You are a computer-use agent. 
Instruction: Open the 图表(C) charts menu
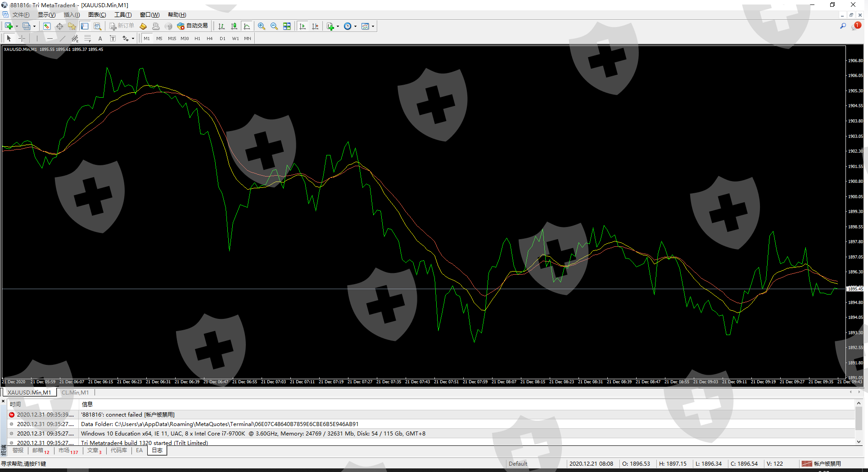[97, 15]
